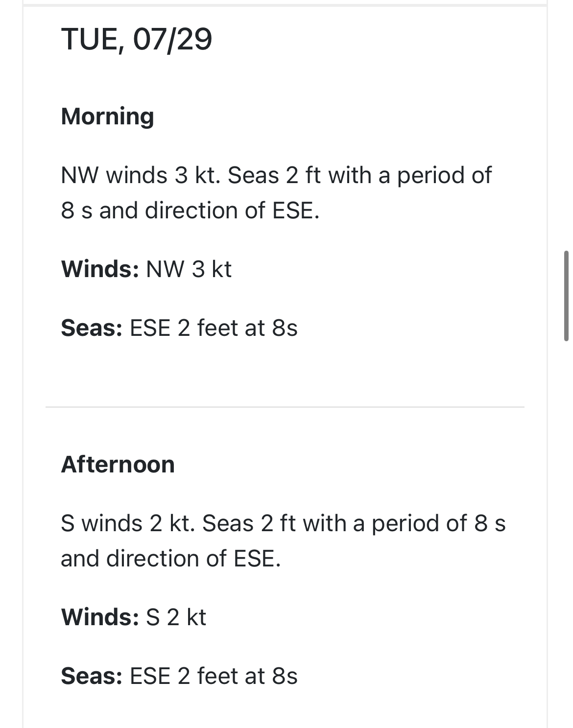Select the Afternoon section heading
Screen dimensions: 573x728
tap(118, 464)
